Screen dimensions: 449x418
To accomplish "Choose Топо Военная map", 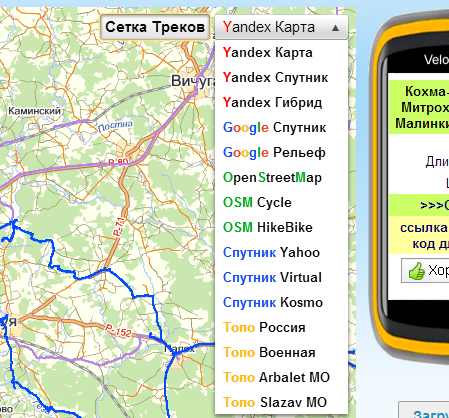I will point(282,353).
